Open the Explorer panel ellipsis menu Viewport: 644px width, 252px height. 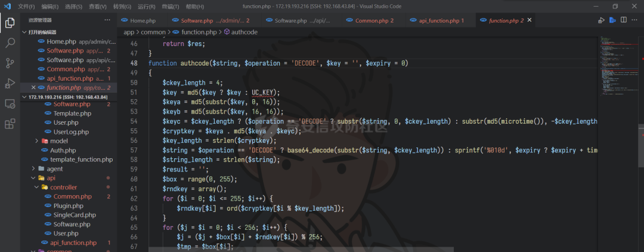pyautogui.click(x=107, y=20)
